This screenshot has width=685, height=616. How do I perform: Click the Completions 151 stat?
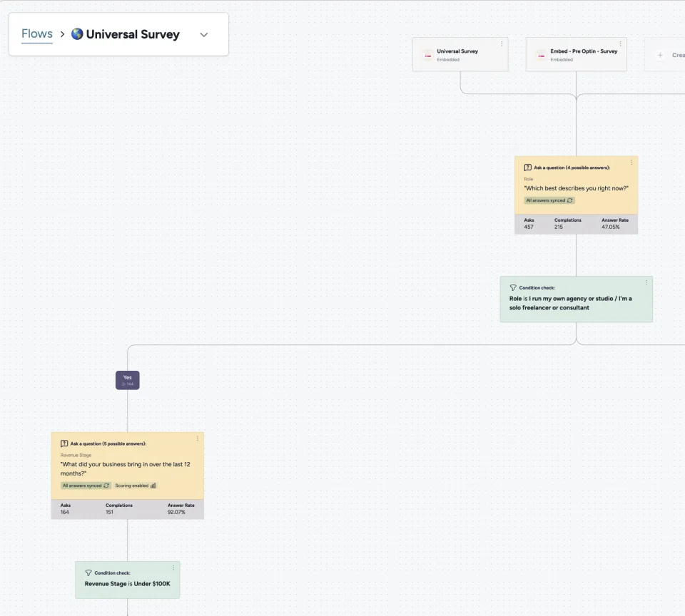119,508
